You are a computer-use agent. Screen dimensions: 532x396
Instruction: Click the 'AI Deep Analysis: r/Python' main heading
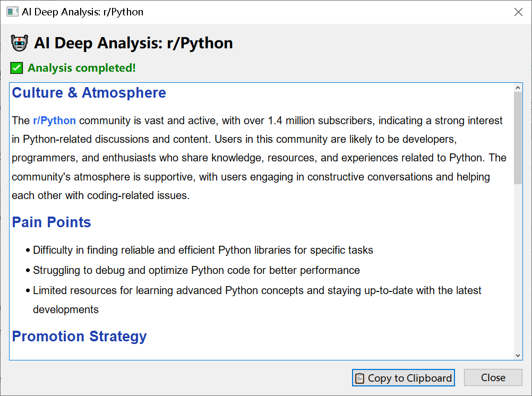(133, 43)
